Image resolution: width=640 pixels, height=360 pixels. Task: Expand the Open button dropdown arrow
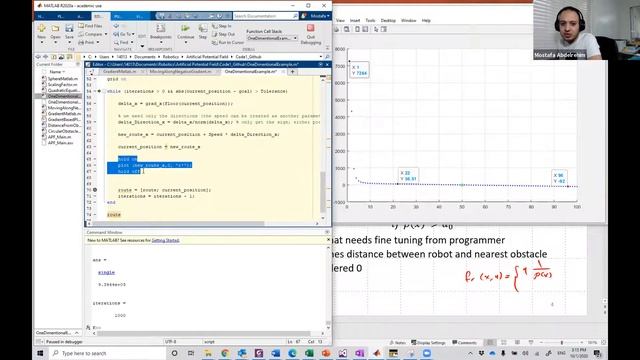[x=55, y=42]
